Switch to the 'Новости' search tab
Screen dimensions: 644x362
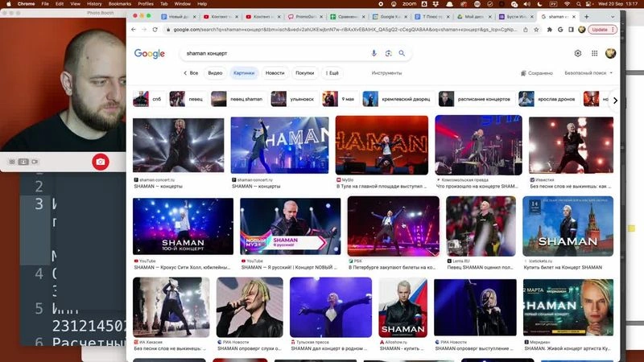coord(275,73)
